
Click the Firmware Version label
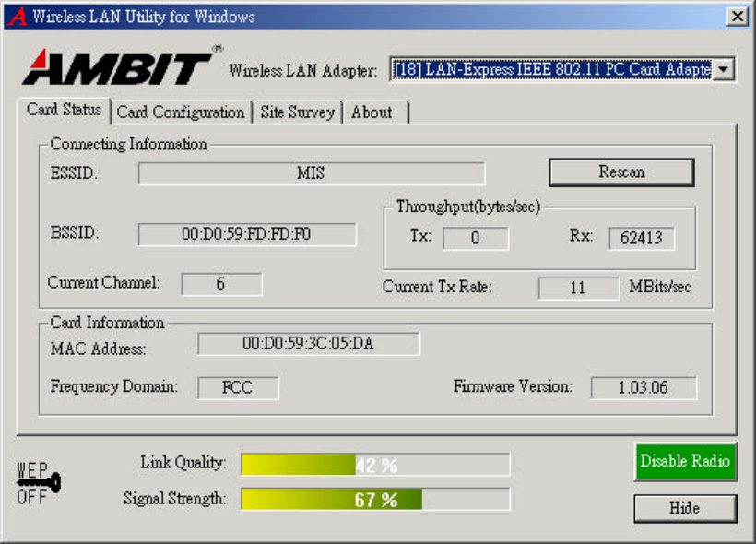click(x=513, y=386)
